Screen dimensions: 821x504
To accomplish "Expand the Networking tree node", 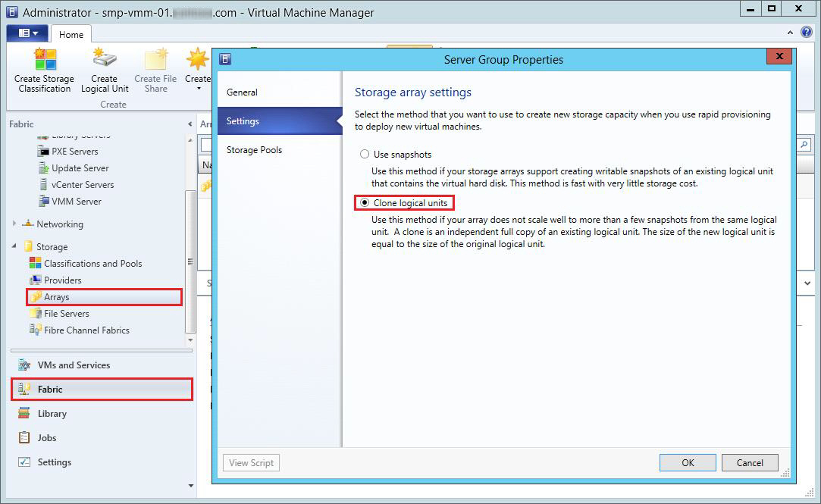I will pos(14,224).
